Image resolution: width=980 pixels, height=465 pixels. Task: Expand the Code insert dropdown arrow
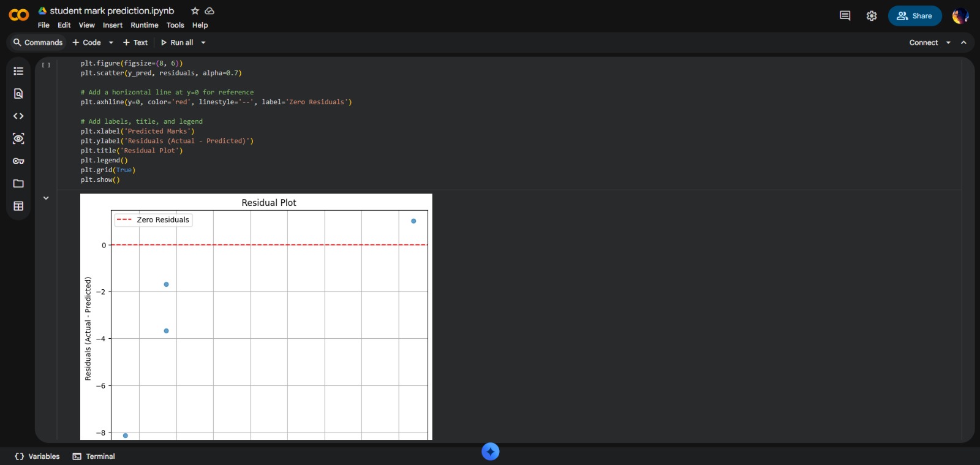point(111,43)
